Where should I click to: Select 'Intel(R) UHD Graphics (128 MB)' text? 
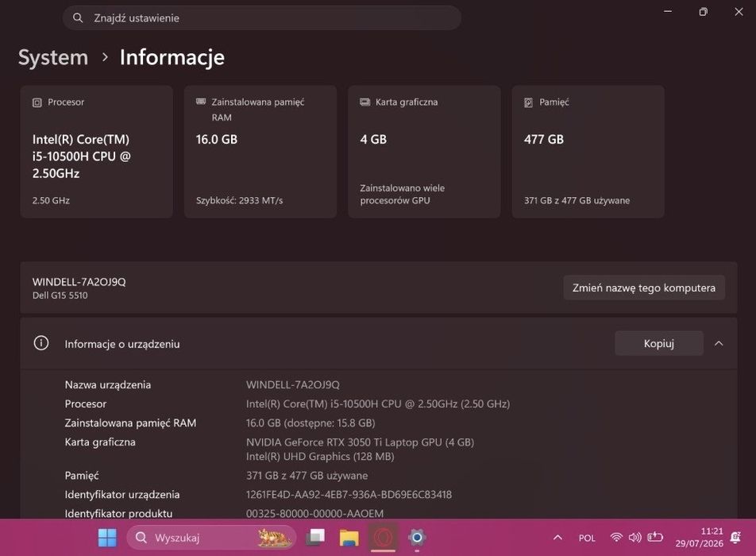click(320, 456)
